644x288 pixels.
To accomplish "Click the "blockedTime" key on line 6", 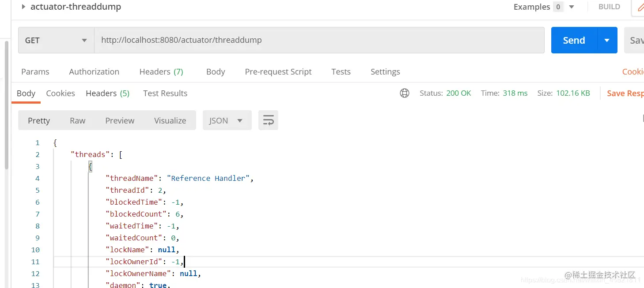I will coord(134,202).
